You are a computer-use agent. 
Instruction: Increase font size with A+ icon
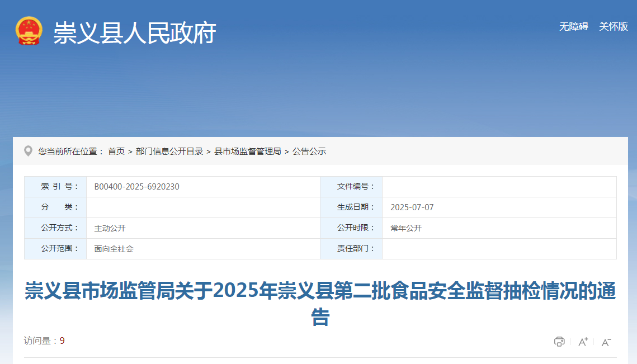pyautogui.click(x=583, y=342)
